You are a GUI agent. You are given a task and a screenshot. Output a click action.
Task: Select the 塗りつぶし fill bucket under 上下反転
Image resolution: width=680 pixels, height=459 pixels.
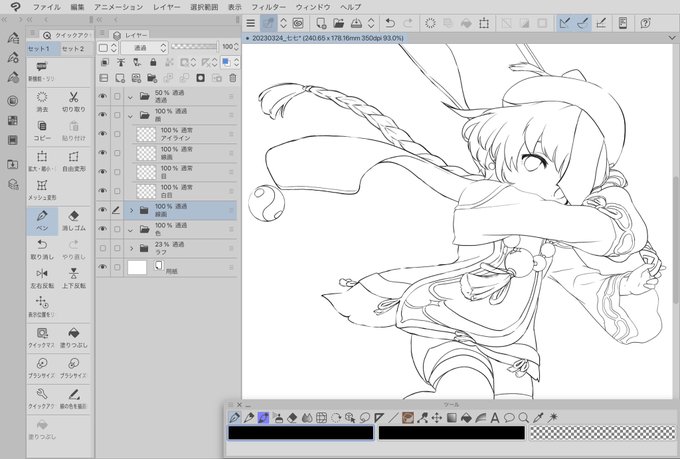tap(74, 338)
